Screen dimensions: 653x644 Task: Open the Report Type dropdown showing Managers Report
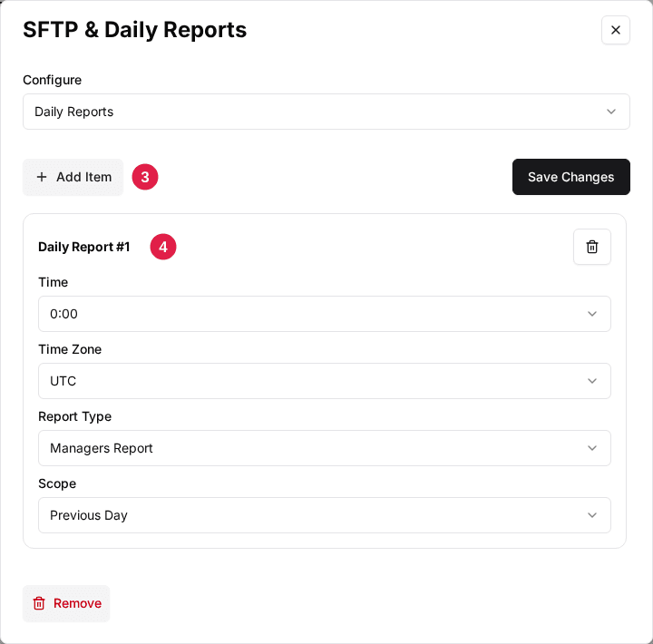point(325,448)
